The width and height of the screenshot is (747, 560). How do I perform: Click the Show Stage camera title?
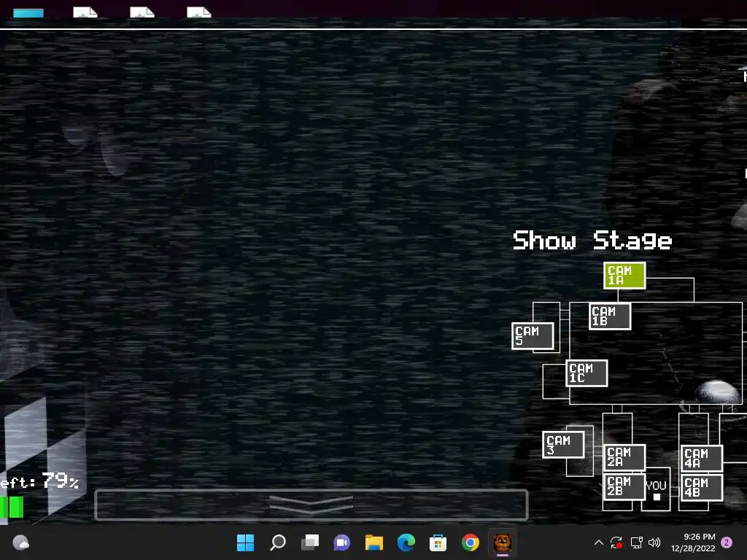pos(592,241)
